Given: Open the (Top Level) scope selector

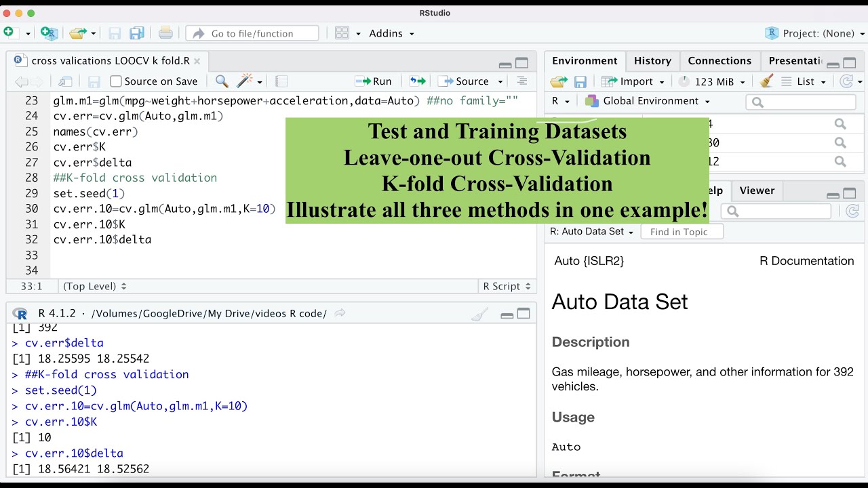Looking at the screenshot, I should (95, 287).
